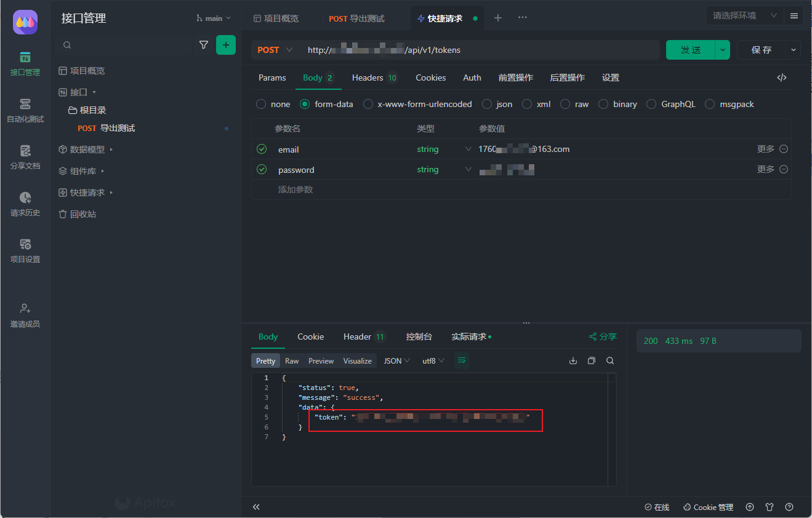Viewport: 812px width, 518px height.
Task: Switch to the 项目概览 tab
Action: (x=276, y=18)
